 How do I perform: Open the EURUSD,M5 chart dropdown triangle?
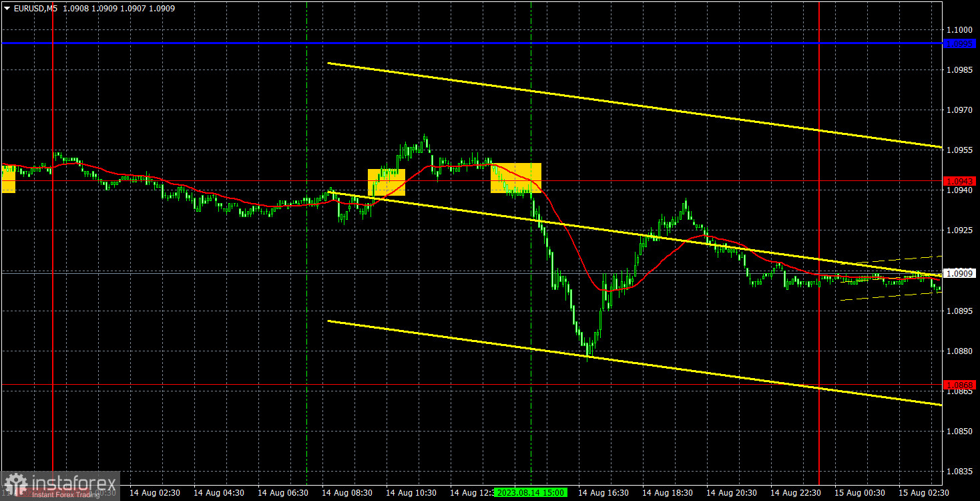pyautogui.click(x=7, y=9)
